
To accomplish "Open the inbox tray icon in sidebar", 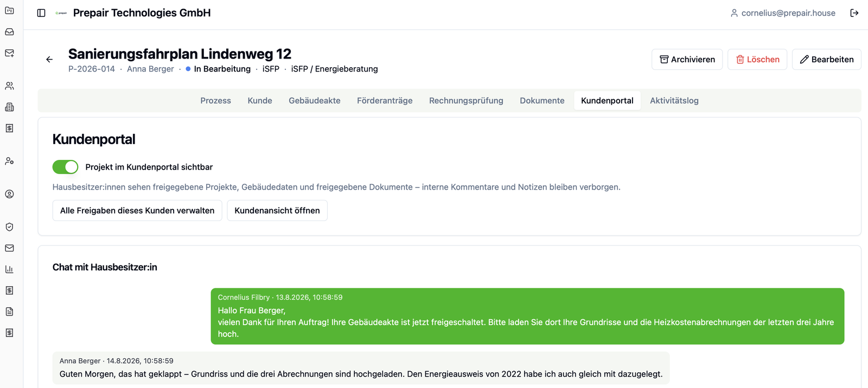I will pos(9,32).
